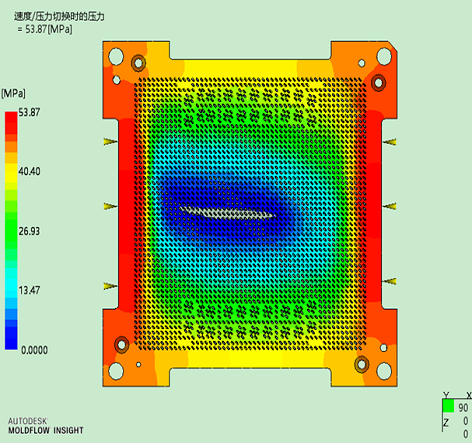
Task: Select the middle-left yellow injection gate cone
Action: click(x=110, y=207)
